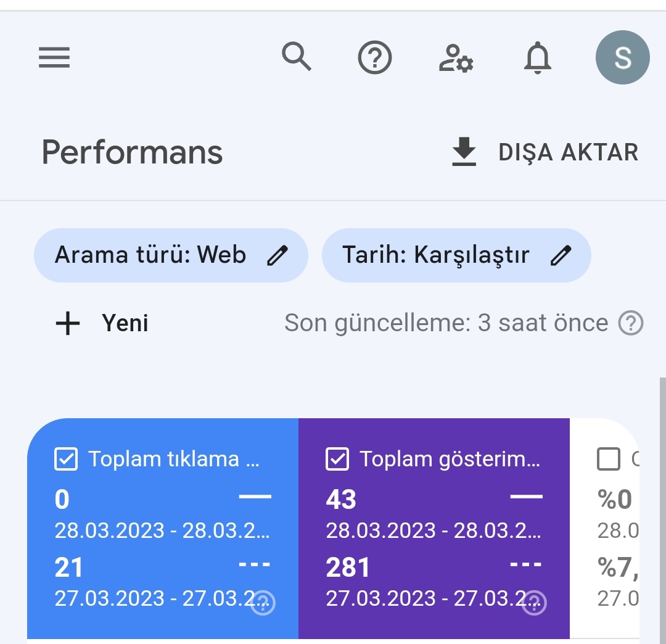Click help icon in Toplam tıklama card
This screenshot has height=644, width=666.
264,603
